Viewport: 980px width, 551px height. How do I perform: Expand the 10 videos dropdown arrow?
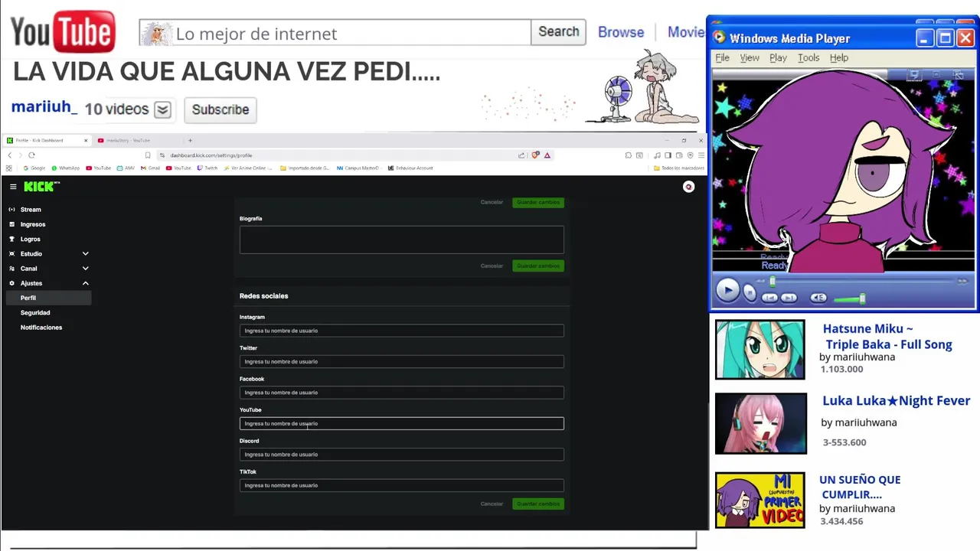(162, 109)
